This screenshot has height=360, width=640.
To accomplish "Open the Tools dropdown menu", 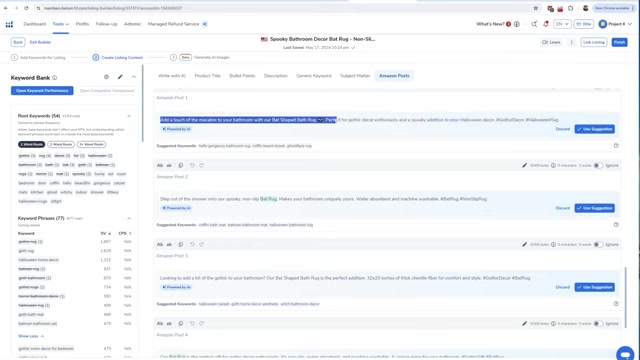I will [60, 24].
